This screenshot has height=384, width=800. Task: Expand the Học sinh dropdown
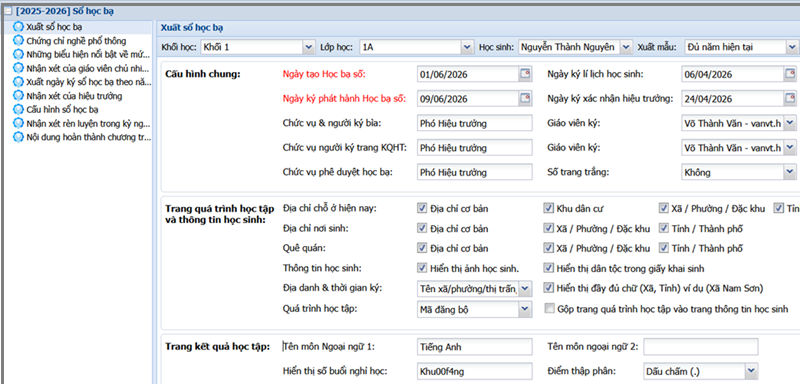(x=627, y=47)
